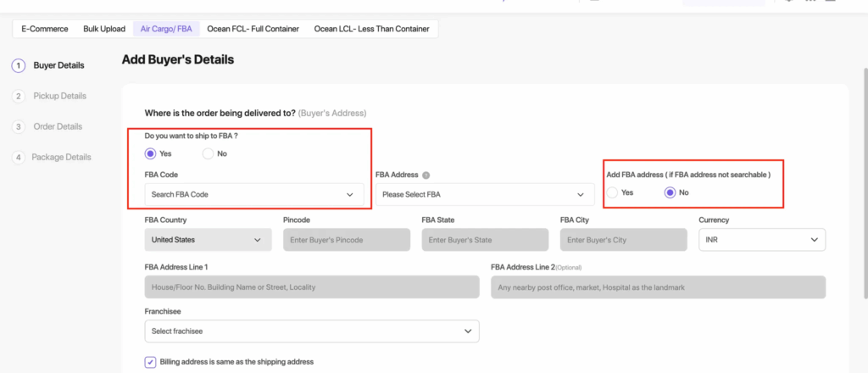The height and width of the screenshot is (373, 868).
Task: Choose No for Add FBA address
Action: [x=670, y=192]
